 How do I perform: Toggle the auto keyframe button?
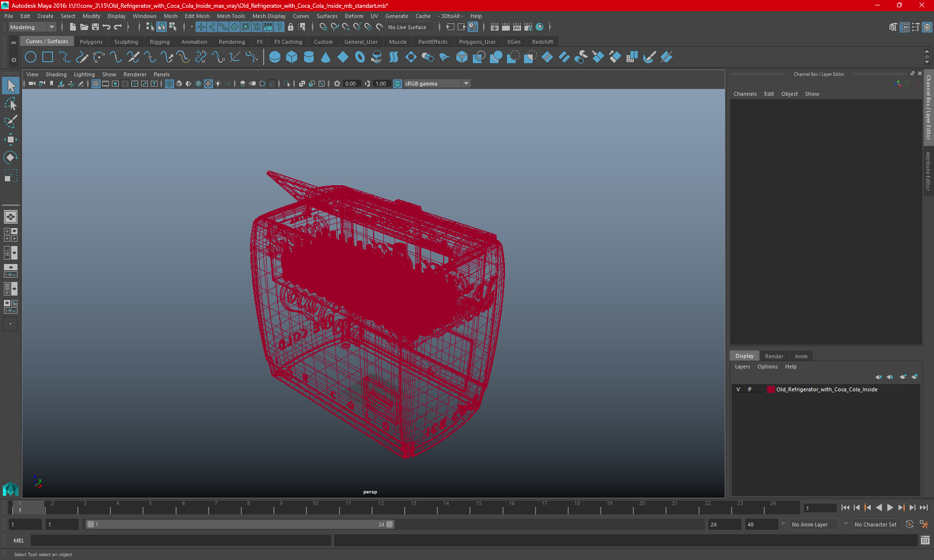click(910, 525)
